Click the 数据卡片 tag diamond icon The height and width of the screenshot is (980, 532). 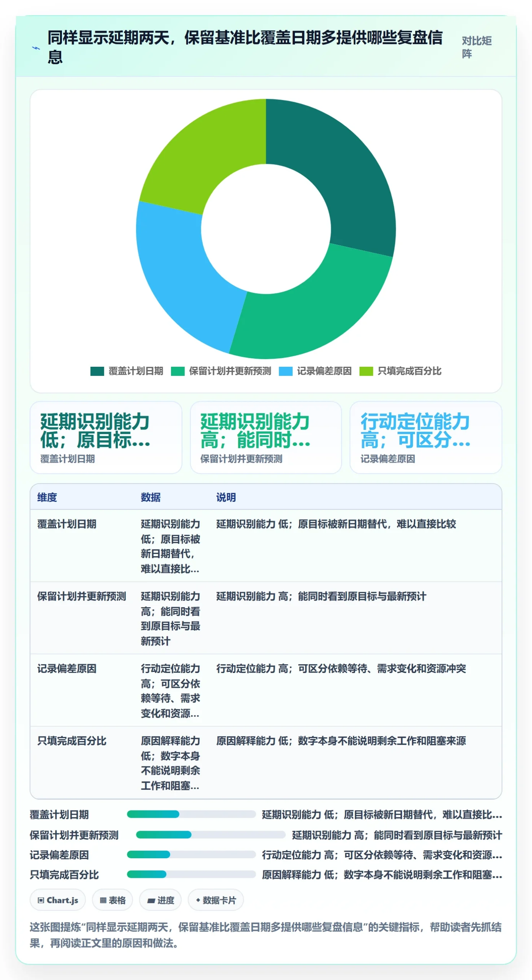[x=198, y=900]
